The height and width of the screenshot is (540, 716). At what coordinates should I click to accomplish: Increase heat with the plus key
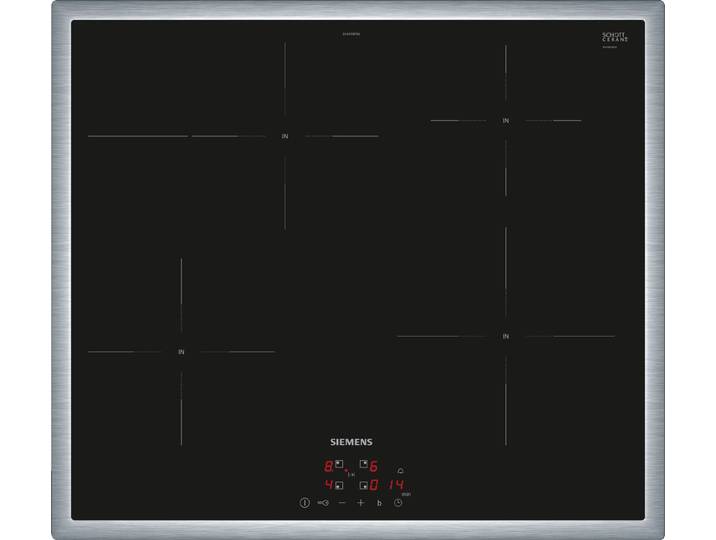[361, 503]
